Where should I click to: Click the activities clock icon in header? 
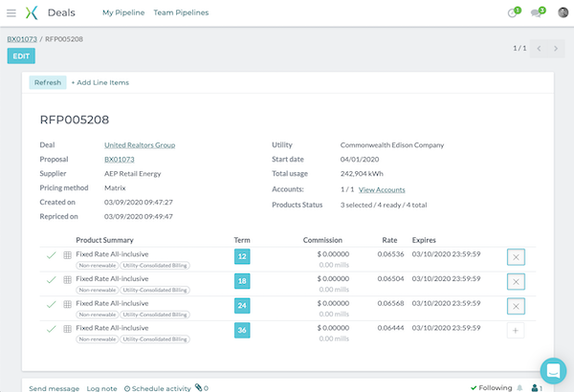tap(513, 12)
